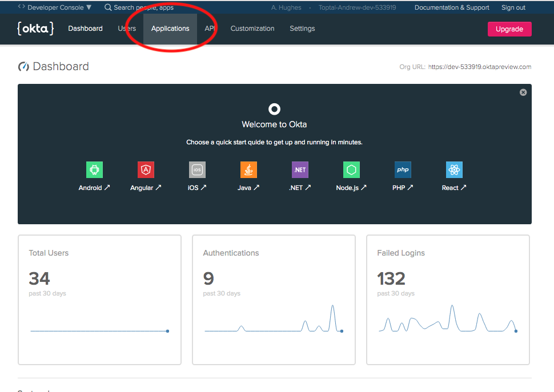Open the Applications menu
Screen dimensions: 554x392
tap(170, 29)
